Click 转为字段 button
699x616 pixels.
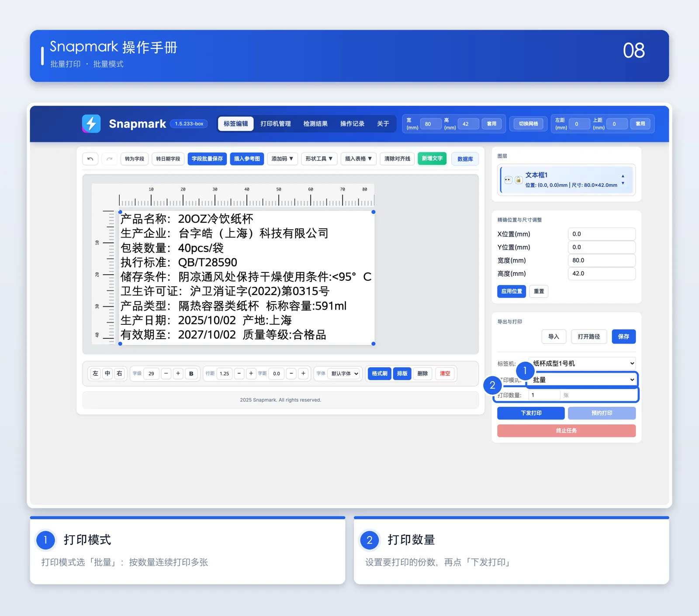coord(135,159)
